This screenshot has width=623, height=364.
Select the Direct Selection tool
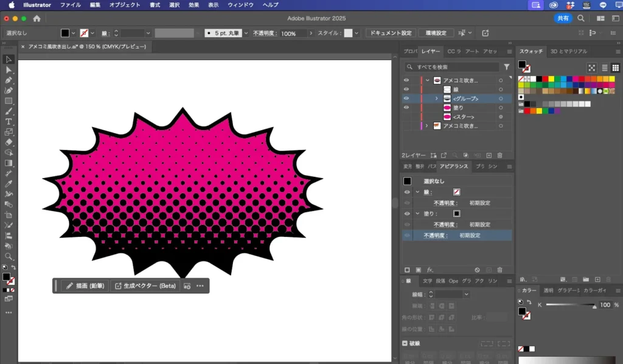tap(9, 70)
